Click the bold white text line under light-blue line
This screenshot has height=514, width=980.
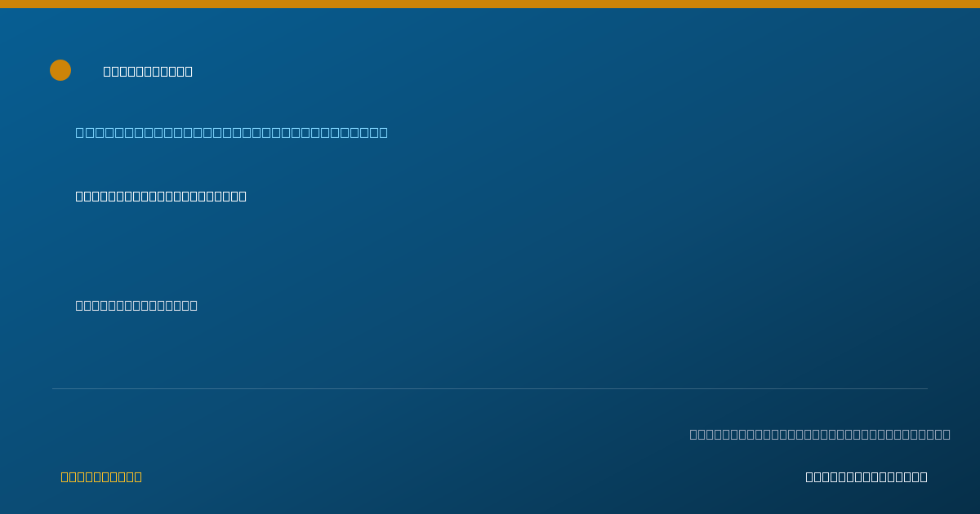(161, 196)
